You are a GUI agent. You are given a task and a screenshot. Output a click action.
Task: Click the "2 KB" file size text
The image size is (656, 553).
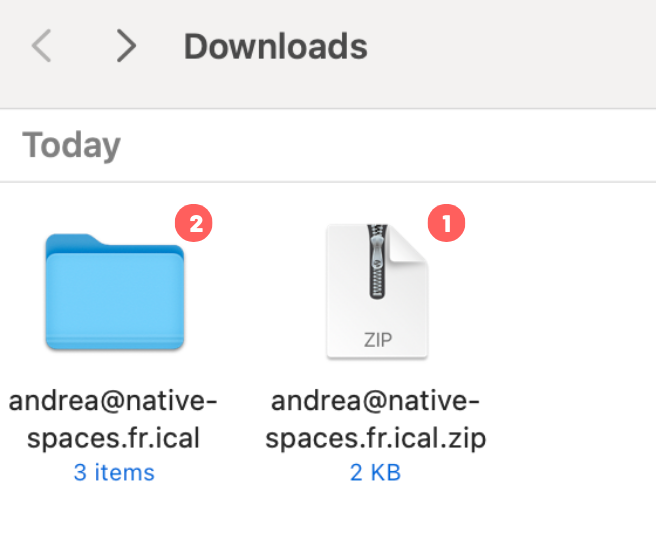click(x=375, y=473)
